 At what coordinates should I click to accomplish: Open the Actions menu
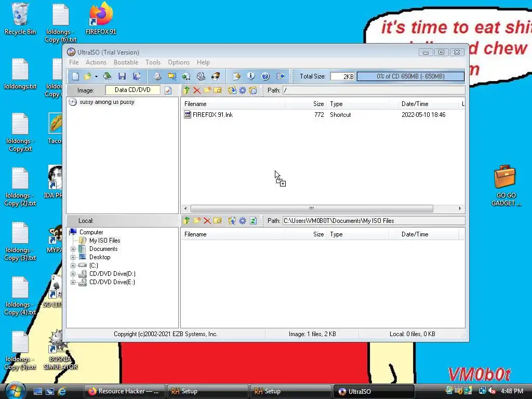click(x=96, y=62)
